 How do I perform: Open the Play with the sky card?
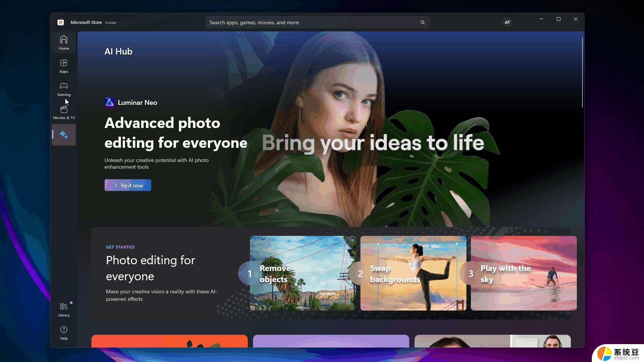click(x=523, y=273)
